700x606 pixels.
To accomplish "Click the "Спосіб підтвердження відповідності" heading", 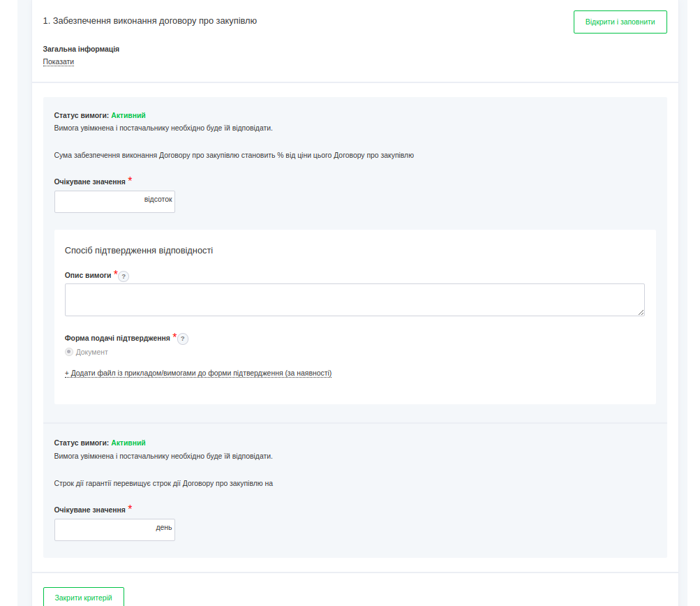I will tap(139, 250).
